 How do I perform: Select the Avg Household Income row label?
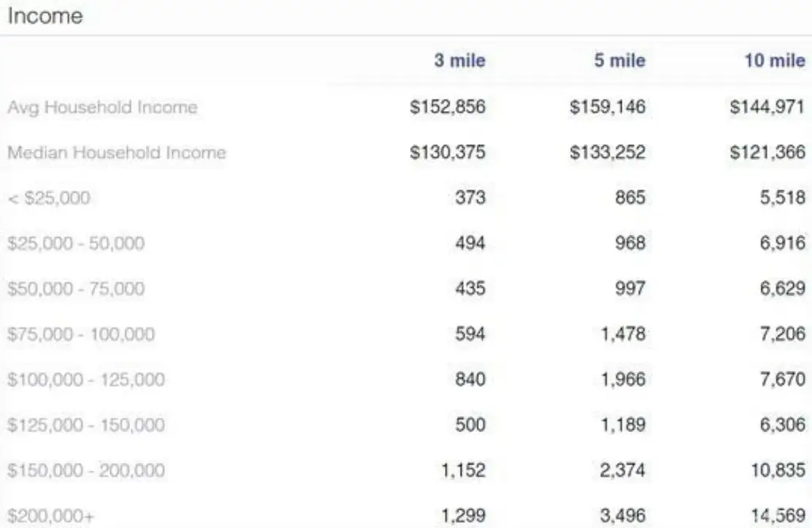pyautogui.click(x=102, y=107)
